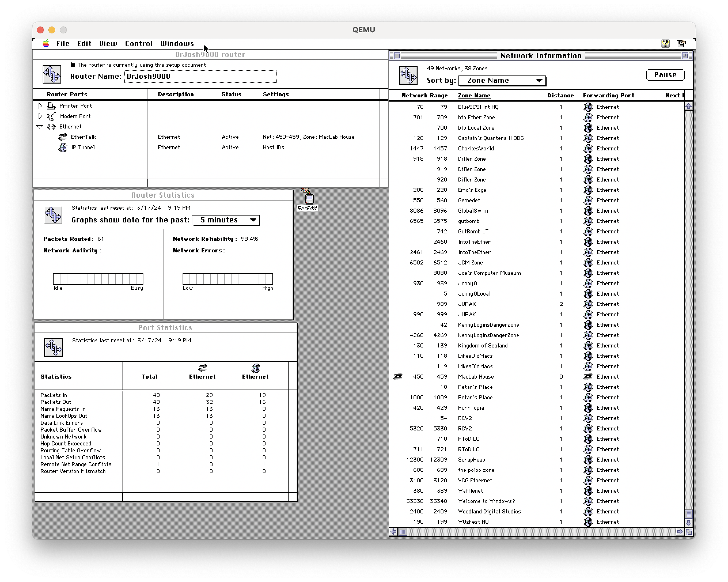The width and height of the screenshot is (728, 582).
Task: Click the Zone Name column header
Action: (x=474, y=96)
